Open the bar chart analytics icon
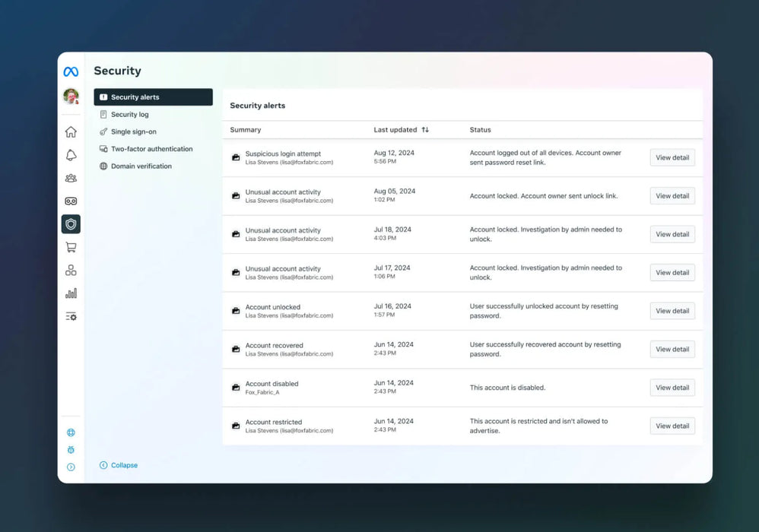 (71, 293)
